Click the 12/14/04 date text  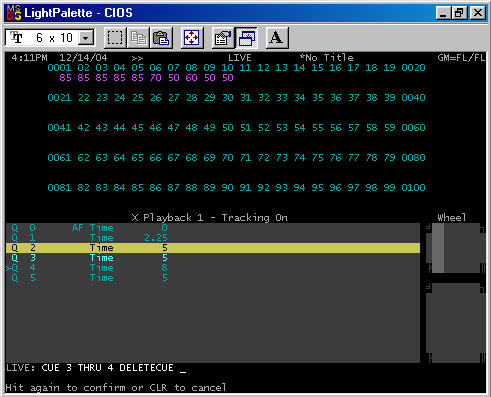click(83, 58)
